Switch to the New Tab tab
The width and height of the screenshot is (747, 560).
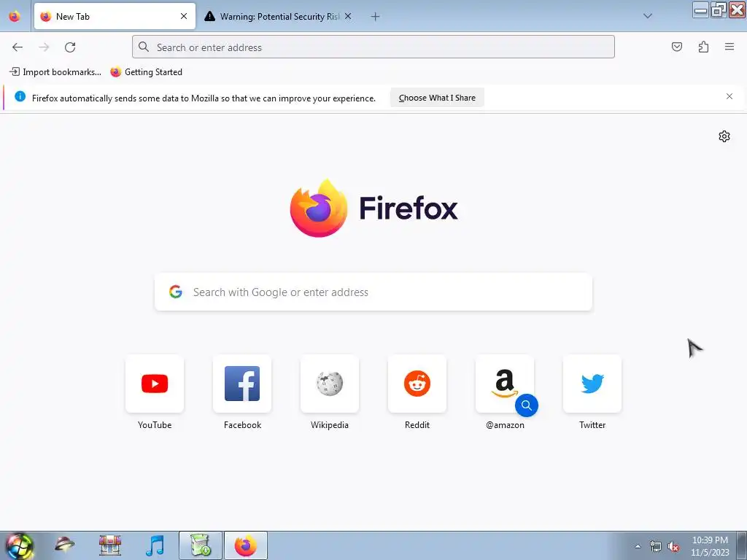115,16
